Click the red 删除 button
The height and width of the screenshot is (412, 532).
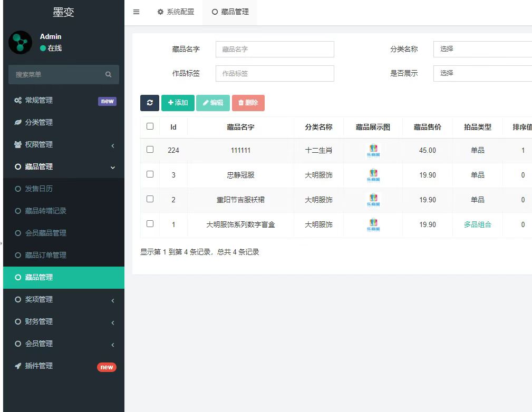click(248, 103)
